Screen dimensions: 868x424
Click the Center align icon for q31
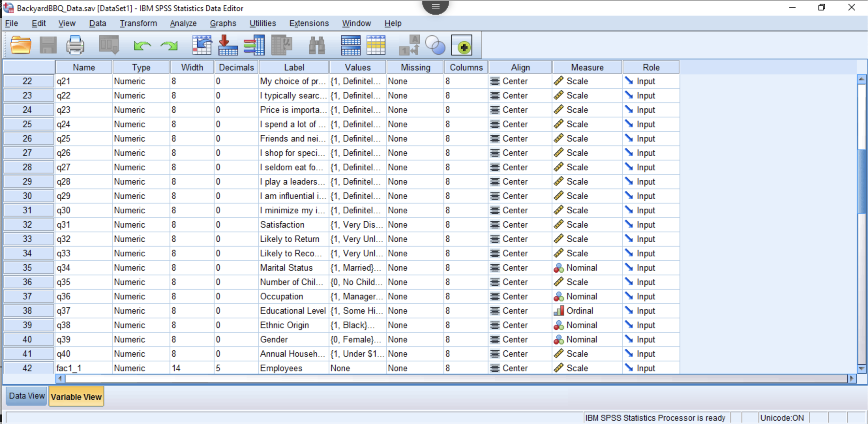(495, 224)
